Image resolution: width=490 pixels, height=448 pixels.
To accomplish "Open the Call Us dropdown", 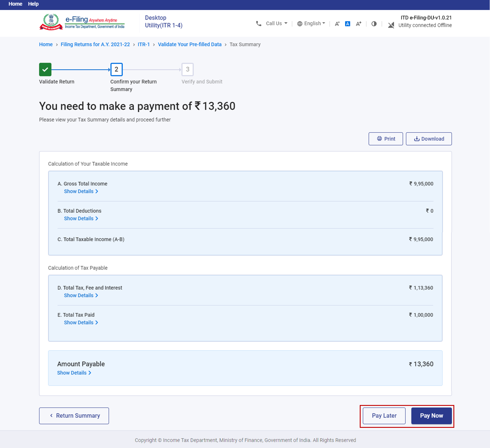I will (x=272, y=23).
